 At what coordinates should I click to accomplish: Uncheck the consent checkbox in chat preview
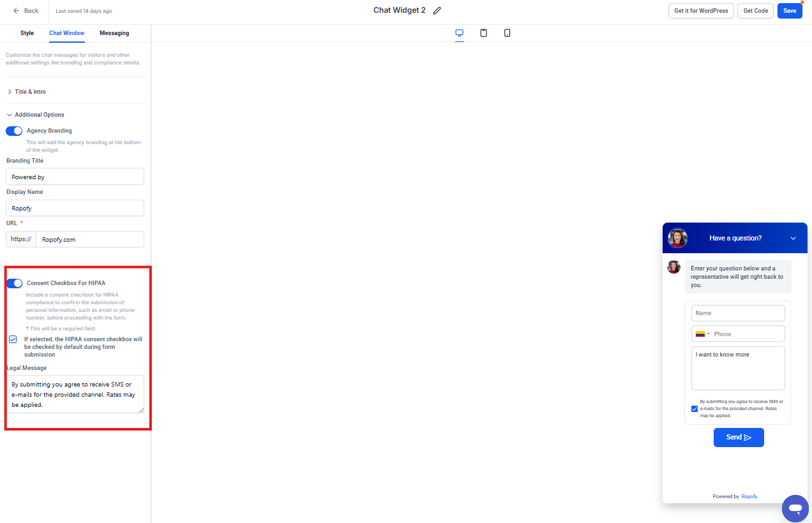tap(695, 409)
